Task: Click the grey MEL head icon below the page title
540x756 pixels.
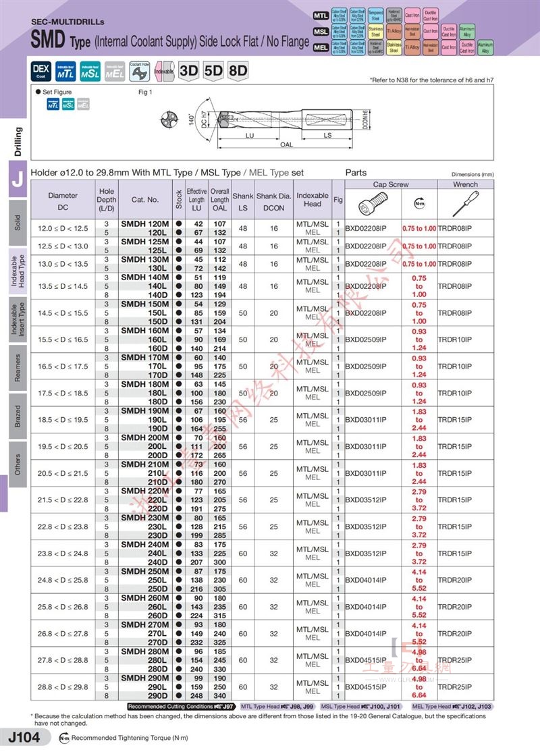Action: pos(115,71)
